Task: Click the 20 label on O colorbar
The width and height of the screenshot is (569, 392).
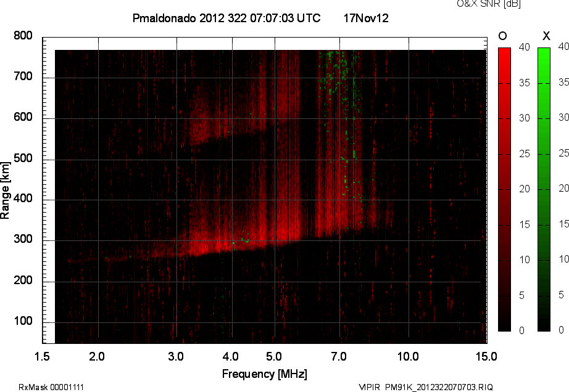Action: [525, 189]
